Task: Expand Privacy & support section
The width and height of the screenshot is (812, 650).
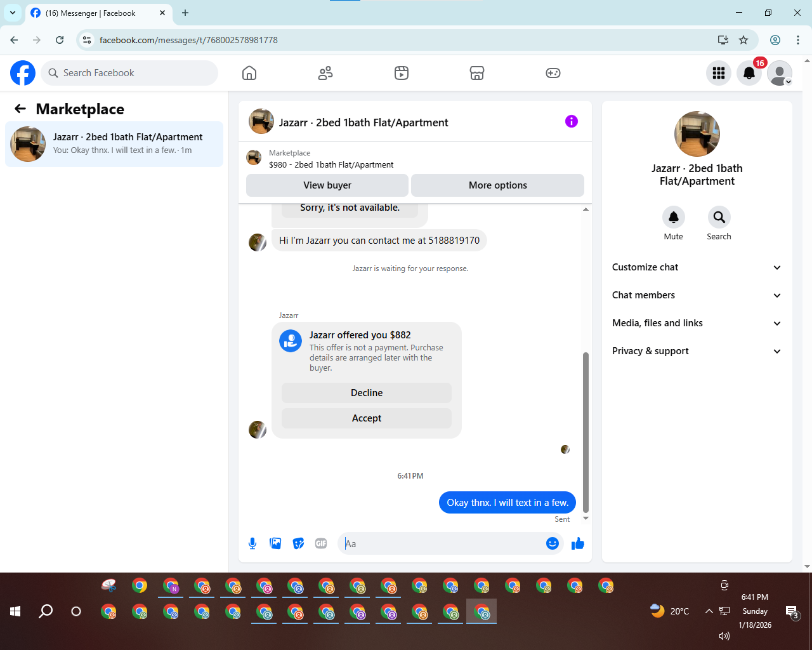Action: [x=697, y=351]
